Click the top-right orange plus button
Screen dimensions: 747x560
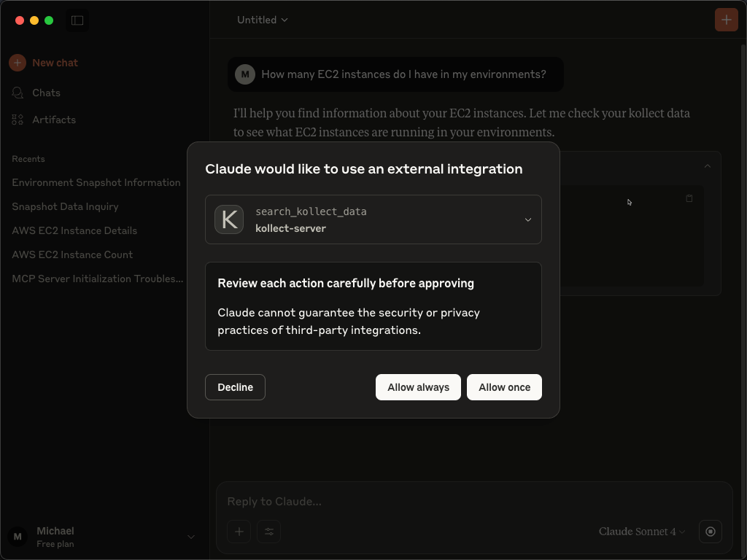click(x=726, y=20)
